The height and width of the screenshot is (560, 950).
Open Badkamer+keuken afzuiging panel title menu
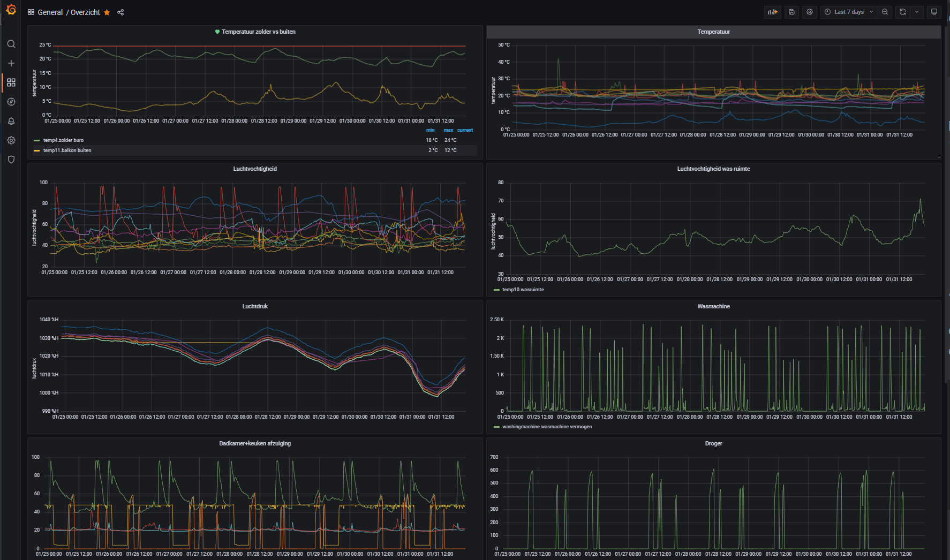[x=255, y=443]
